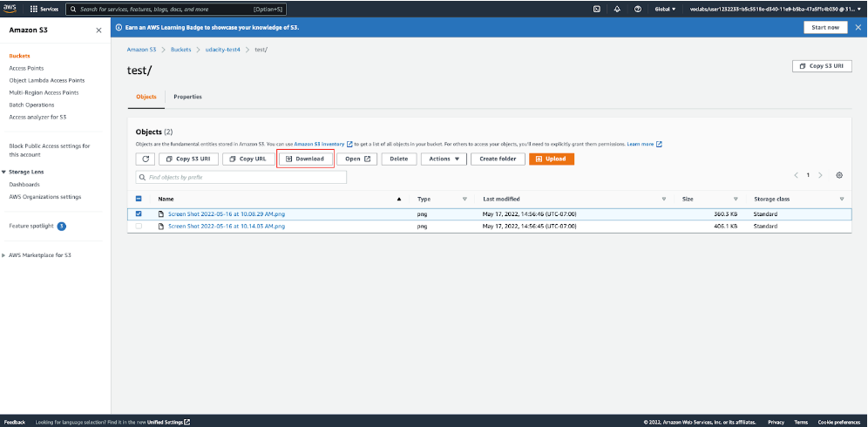Click the Copy URL button
The height and width of the screenshot is (427, 868).
248,159
